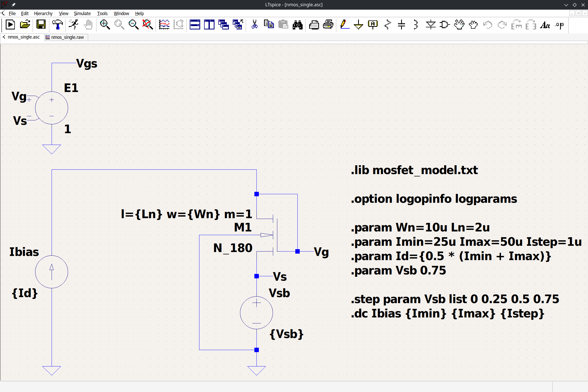The image size is (588, 392).
Task: Open the Tools menu
Action: point(102,14)
